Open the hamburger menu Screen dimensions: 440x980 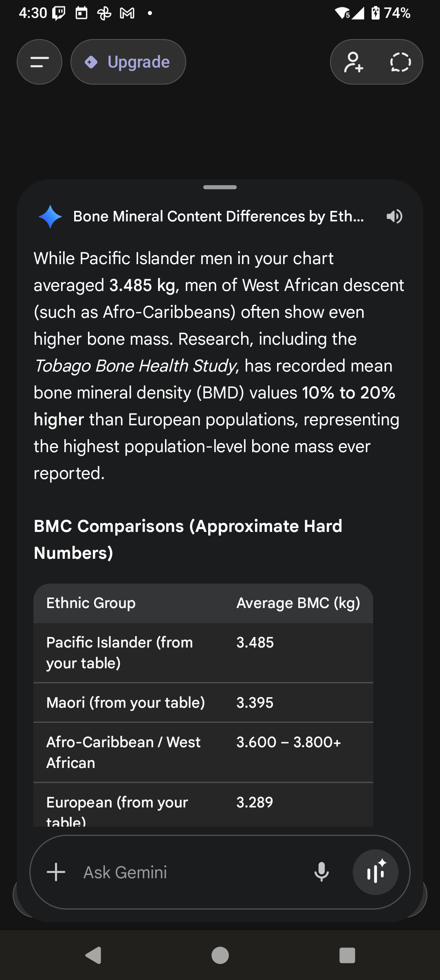[x=40, y=62]
